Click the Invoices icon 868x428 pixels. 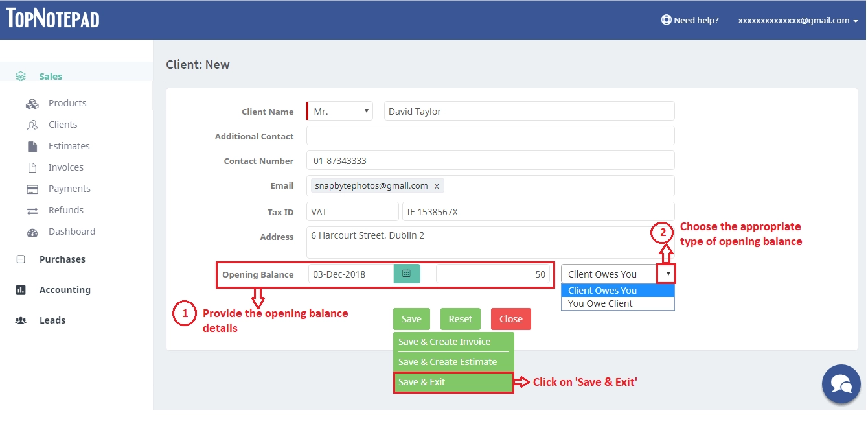click(33, 167)
